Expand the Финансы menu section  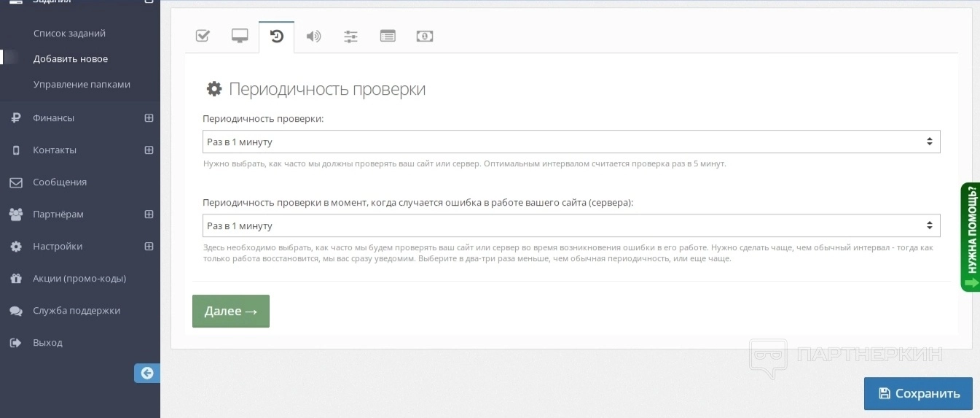pyautogui.click(x=149, y=118)
